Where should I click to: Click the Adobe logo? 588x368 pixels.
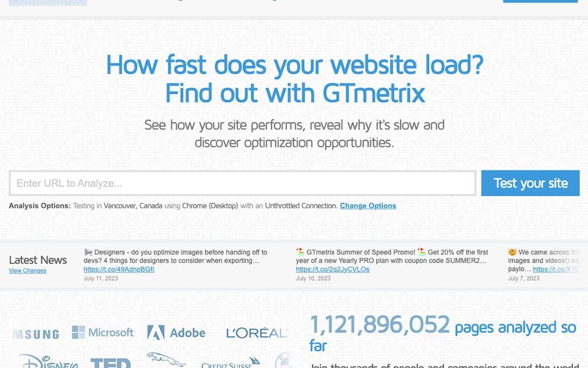pos(176,333)
